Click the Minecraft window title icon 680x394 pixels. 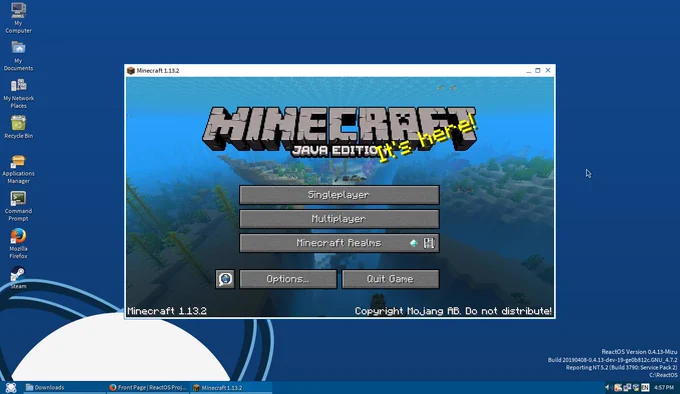point(131,70)
